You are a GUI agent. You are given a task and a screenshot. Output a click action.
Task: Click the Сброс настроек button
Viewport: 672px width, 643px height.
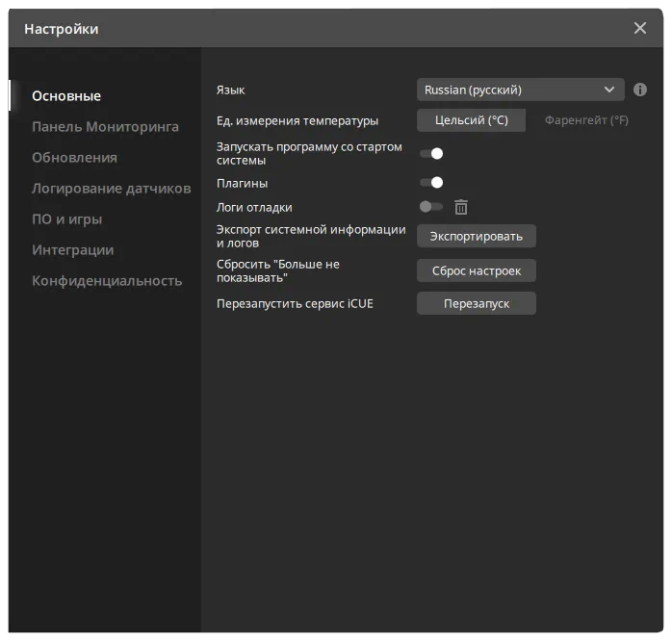pyautogui.click(x=476, y=270)
